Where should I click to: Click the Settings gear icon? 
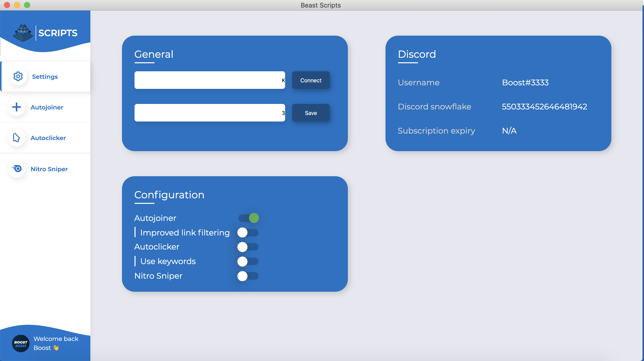point(18,76)
